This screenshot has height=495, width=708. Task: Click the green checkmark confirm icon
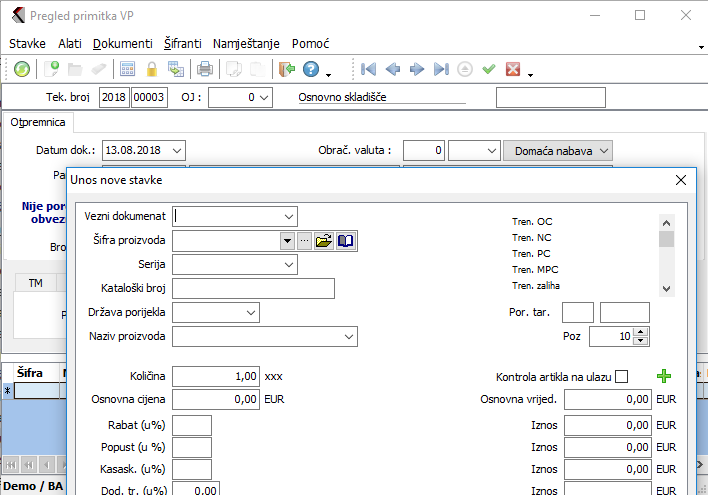[489, 69]
